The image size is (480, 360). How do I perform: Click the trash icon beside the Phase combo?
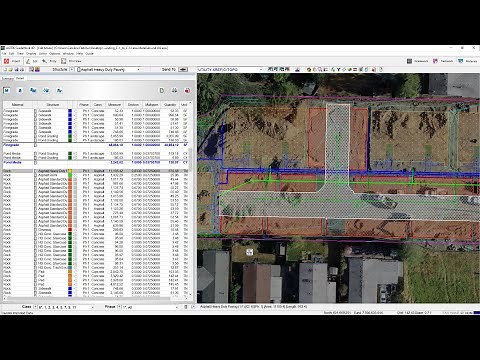point(186,307)
